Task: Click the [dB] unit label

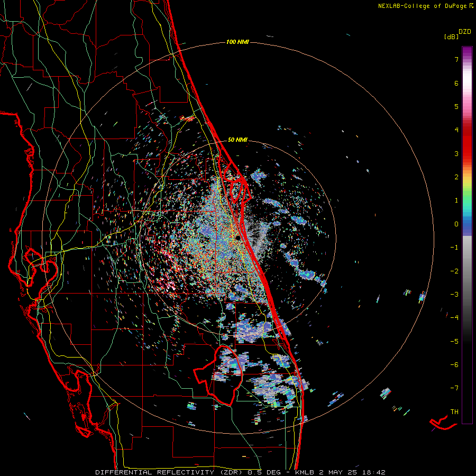Action: 452,36
